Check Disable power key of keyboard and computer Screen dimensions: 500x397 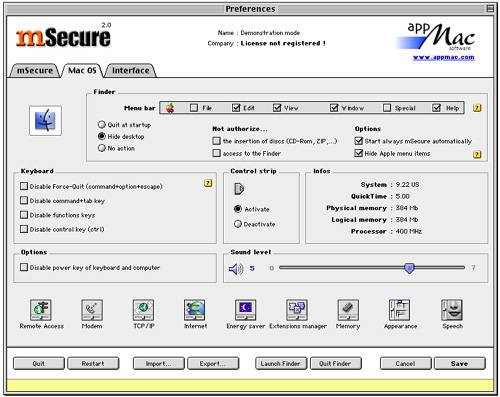[24, 267]
